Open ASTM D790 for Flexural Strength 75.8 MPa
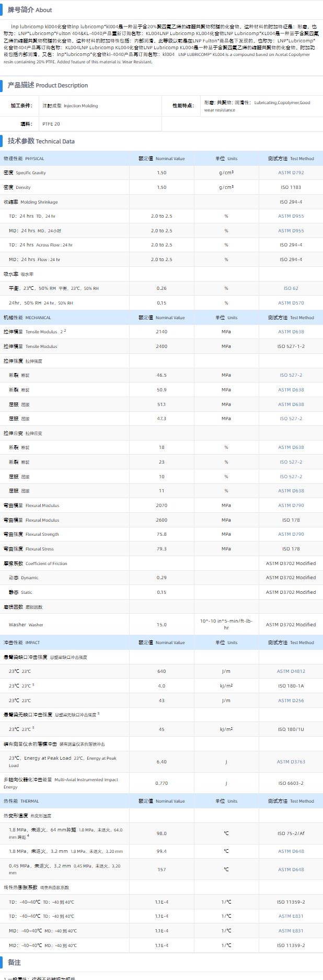Image resolution: width=323 pixels, height=980 pixels. [x=291, y=534]
